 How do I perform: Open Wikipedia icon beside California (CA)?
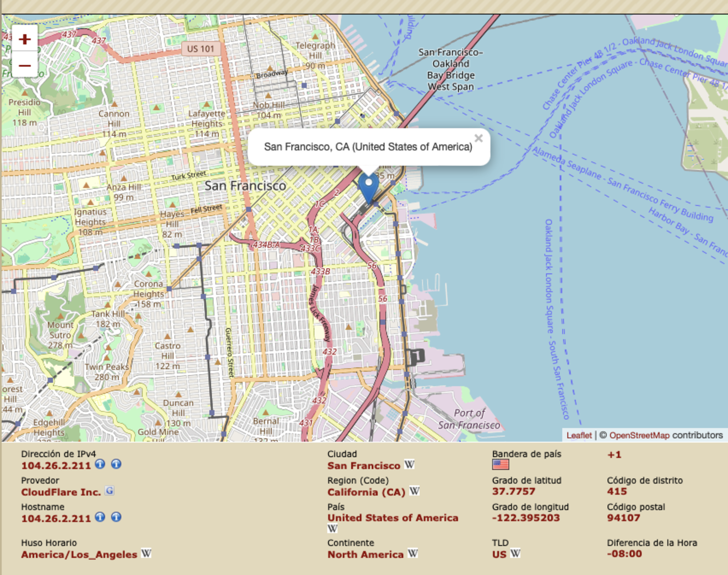tap(415, 491)
